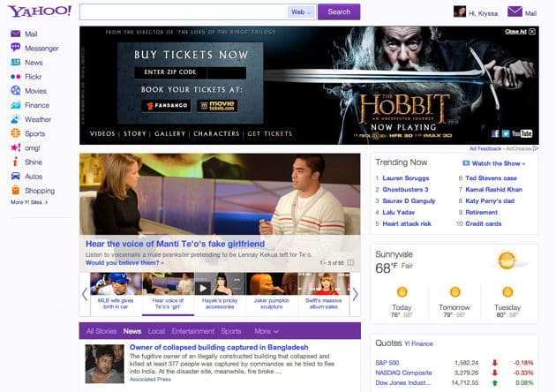Image resolution: width=556 pixels, height=392 pixels.
Task: Go to Flickr via sidebar icon
Action: (x=16, y=77)
